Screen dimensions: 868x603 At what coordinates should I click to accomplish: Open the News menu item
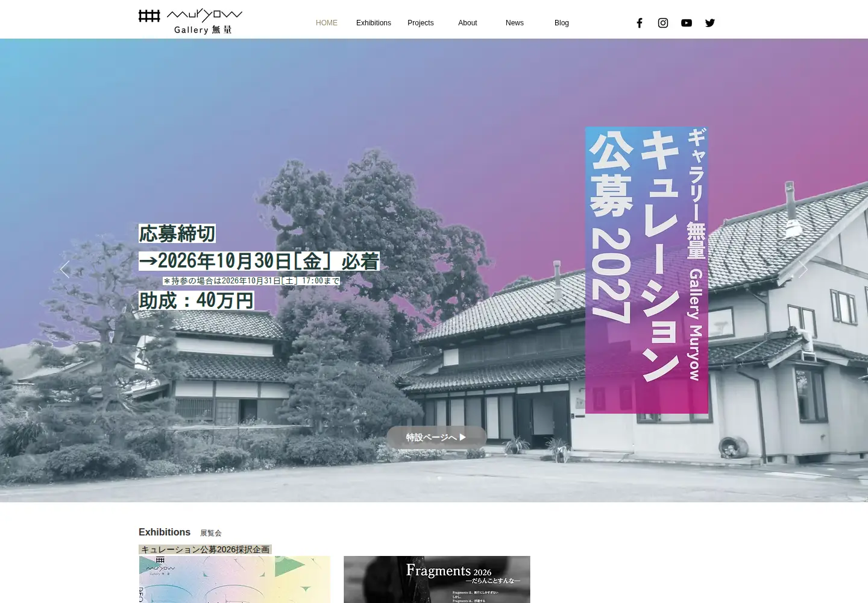click(515, 23)
